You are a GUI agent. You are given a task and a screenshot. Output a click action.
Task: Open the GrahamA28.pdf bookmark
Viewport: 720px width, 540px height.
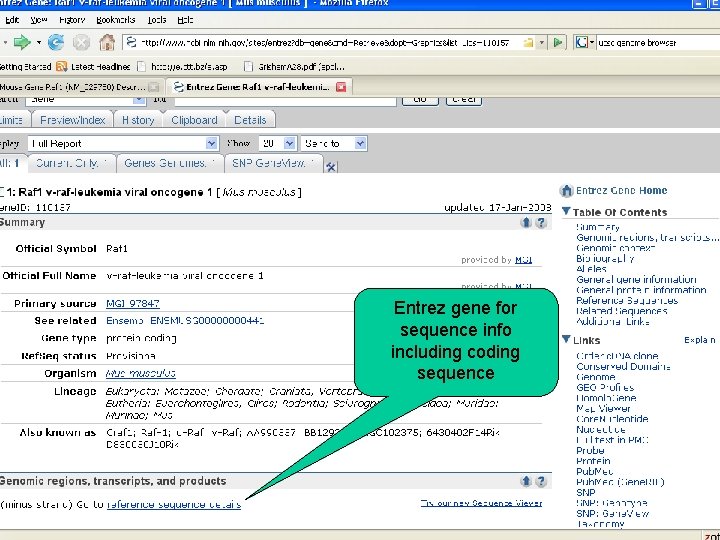tap(294, 67)
